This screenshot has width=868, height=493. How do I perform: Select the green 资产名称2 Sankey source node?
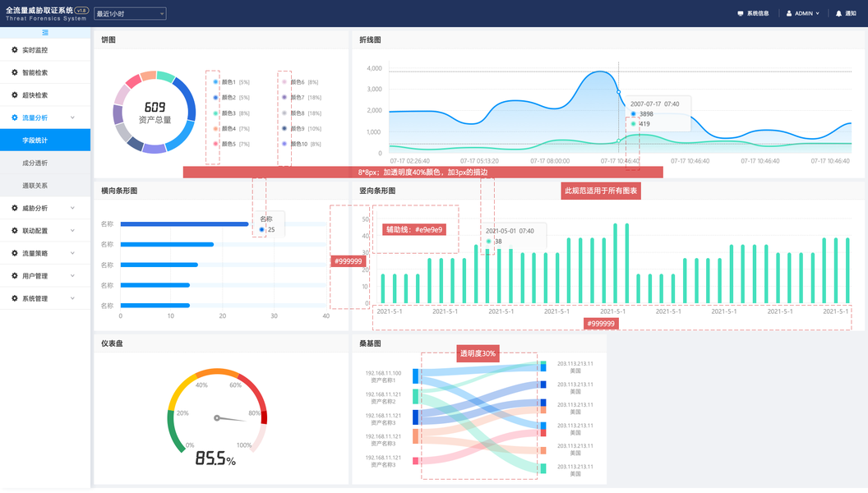pos(415,397)
